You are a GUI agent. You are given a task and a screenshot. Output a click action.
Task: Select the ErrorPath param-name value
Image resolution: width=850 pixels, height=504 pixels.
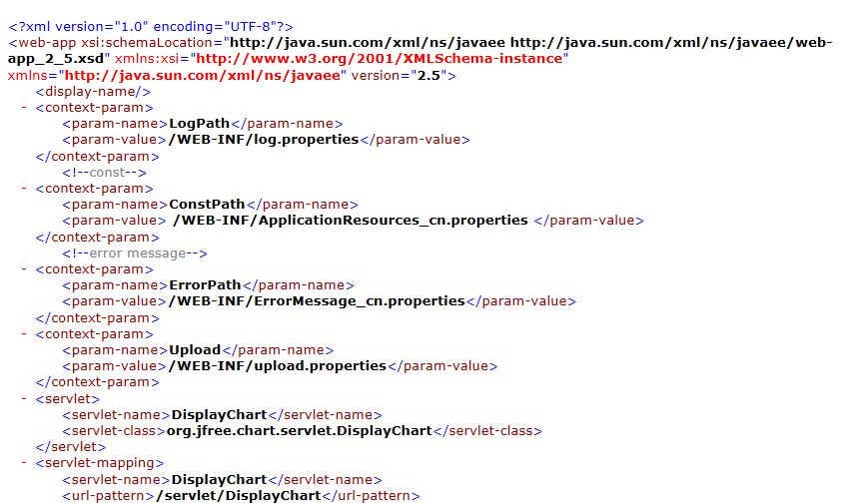(205, 285)
